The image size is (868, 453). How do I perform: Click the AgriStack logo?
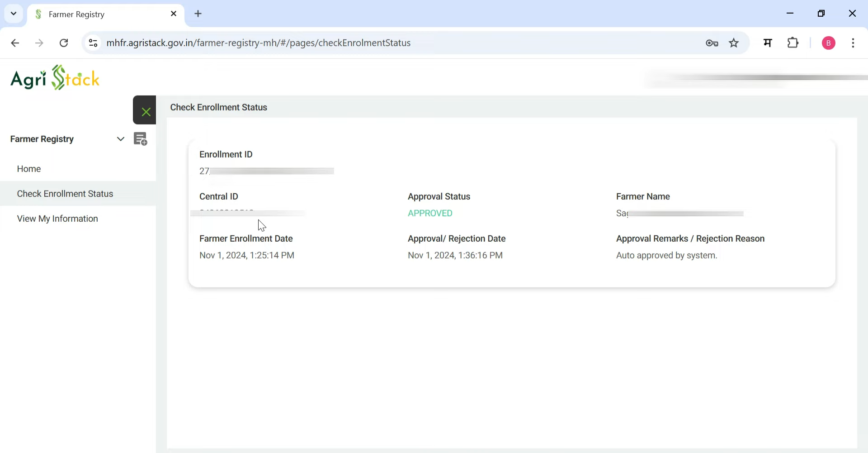55,77
